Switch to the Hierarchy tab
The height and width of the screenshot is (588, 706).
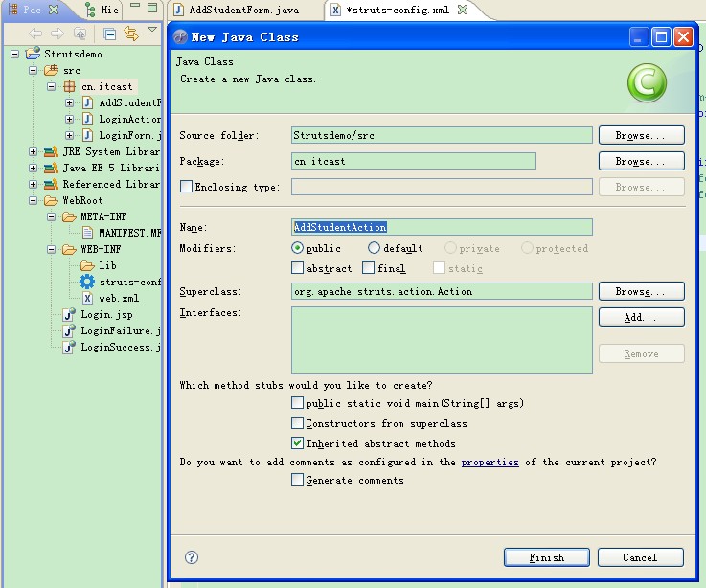(102, 10)
